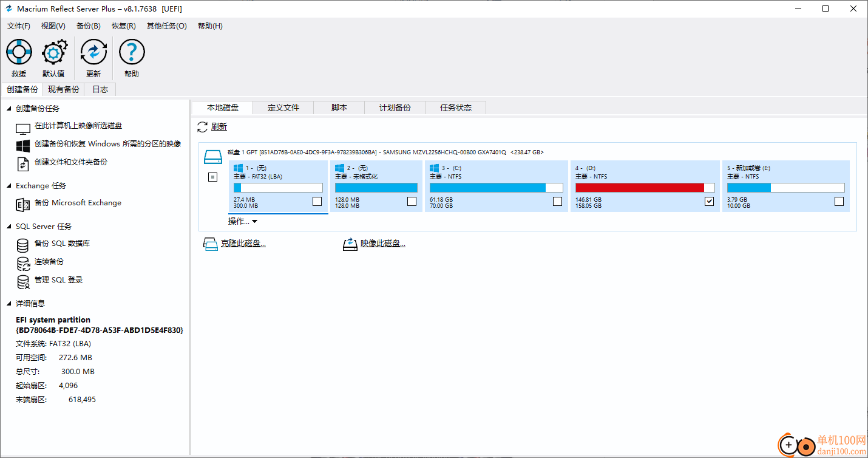
Task: Click the Macrium Reflect title bar app icon
Action: point(9,9)
